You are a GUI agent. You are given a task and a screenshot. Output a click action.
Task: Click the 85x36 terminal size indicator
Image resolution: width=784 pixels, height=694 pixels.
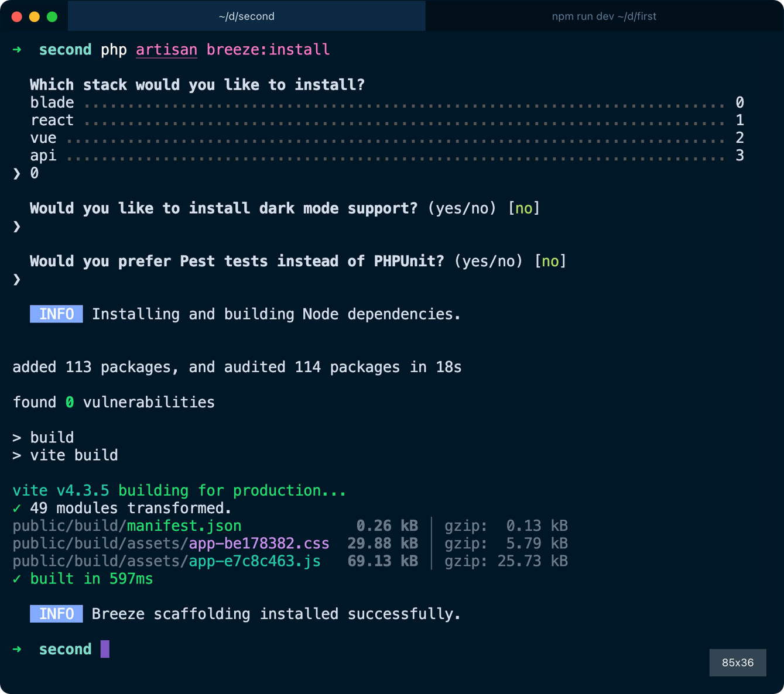[x=737, y=662]
